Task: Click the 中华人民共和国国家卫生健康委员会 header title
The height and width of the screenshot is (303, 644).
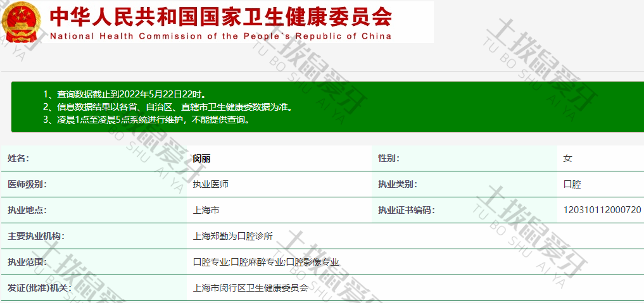Action: point(220,16)
